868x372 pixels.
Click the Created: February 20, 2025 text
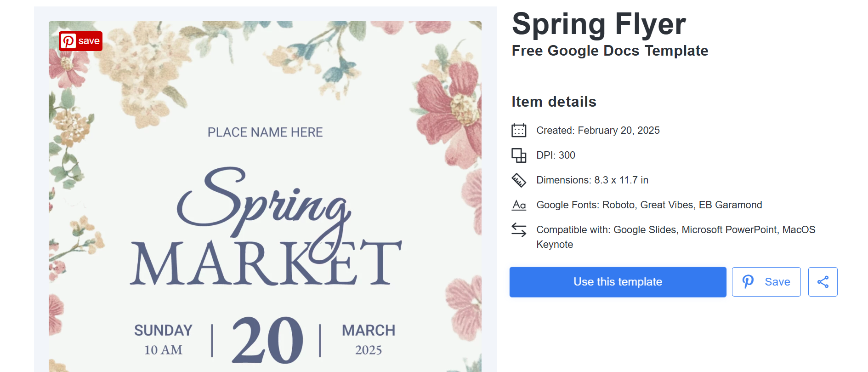pyautogui.click(x=598, y=131)
